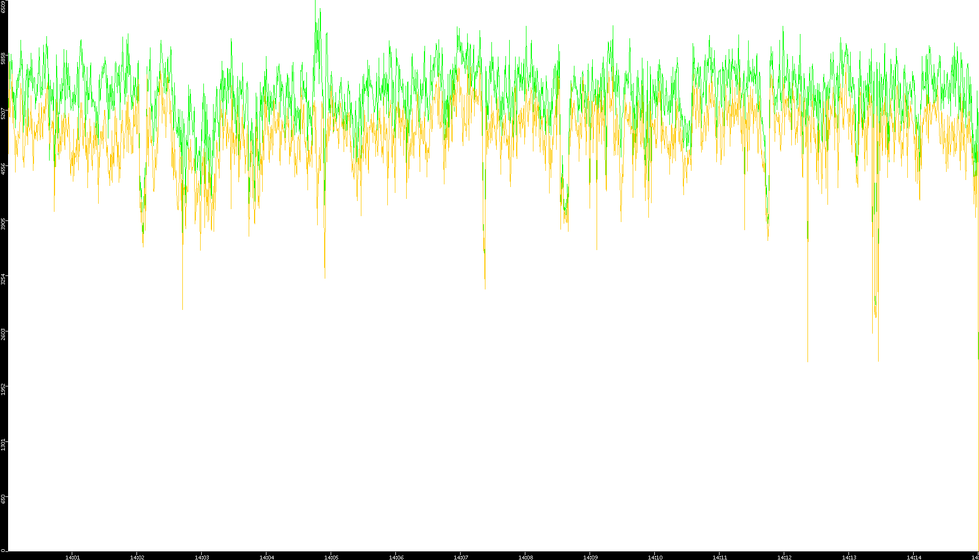Image resolution: width=979 pixels, height=560 pixels.
Task: Pick the 14:10 time axis label
Action: 655,557
